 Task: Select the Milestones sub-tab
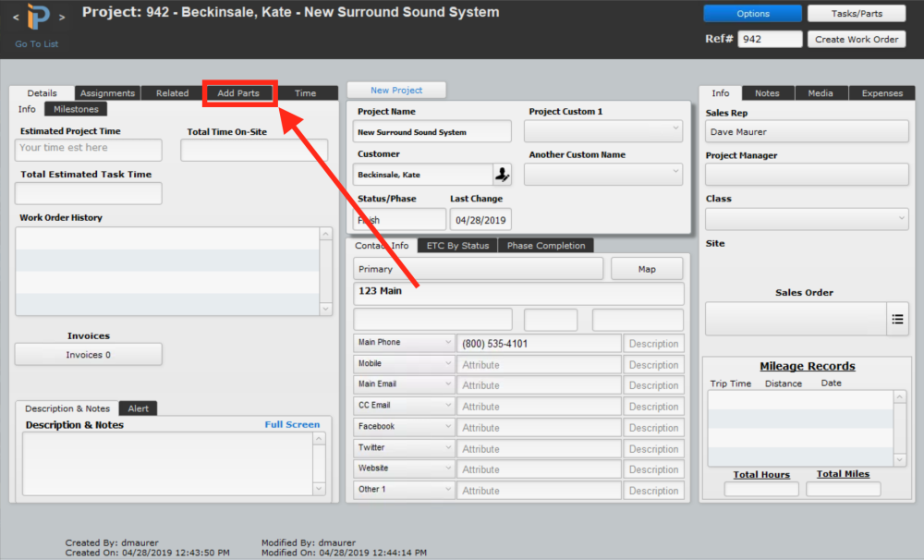point(76,109)
